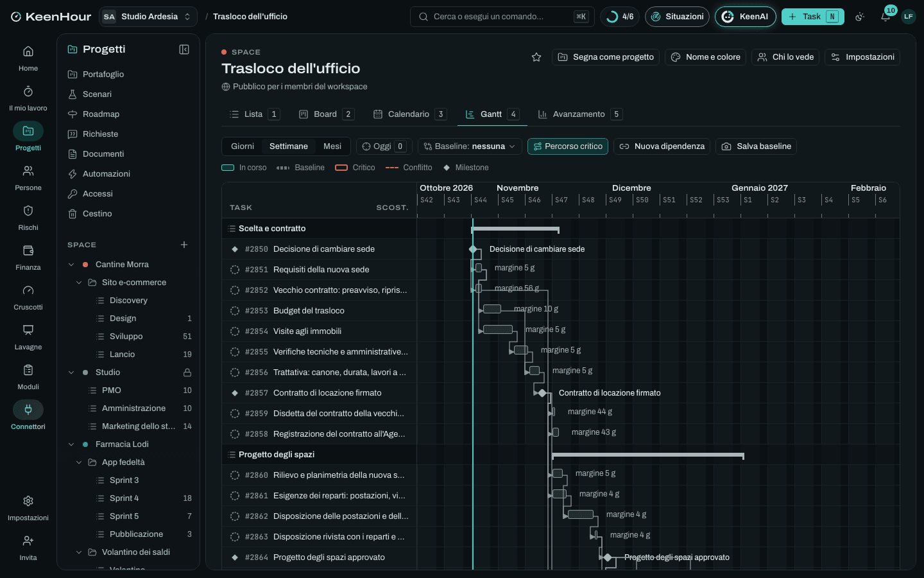This screenshot has width=924, height=578.
Task: Select the Settimane timescale
Action: [289, 146]
